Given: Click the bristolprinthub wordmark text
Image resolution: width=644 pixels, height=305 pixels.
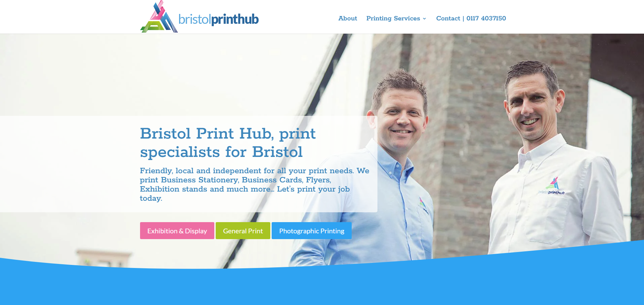Looking at the screenshot, I should pos(218,19).
